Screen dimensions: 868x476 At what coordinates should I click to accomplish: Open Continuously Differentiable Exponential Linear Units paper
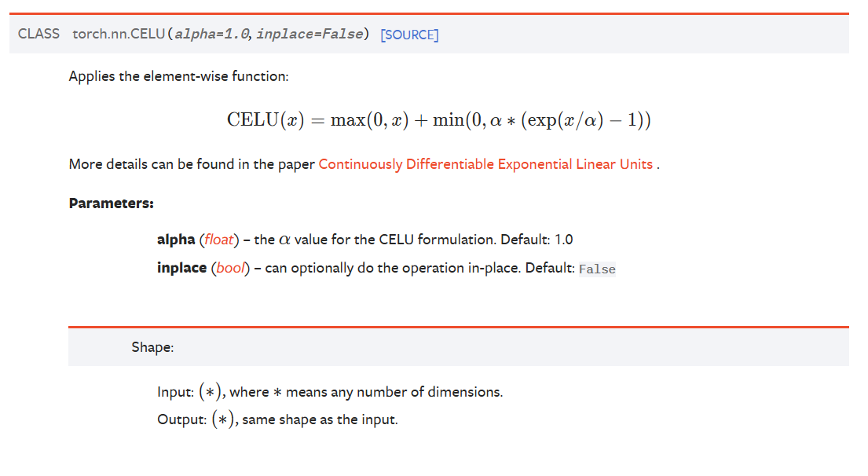click(485, 164)
